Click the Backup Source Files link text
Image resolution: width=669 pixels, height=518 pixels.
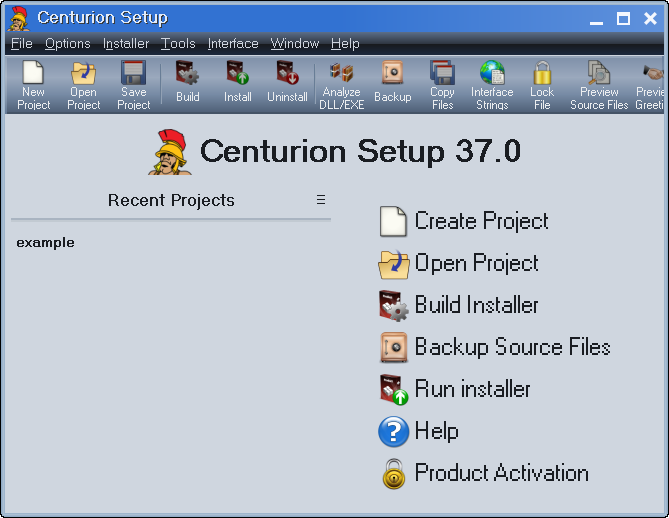[x=512, y=347]
